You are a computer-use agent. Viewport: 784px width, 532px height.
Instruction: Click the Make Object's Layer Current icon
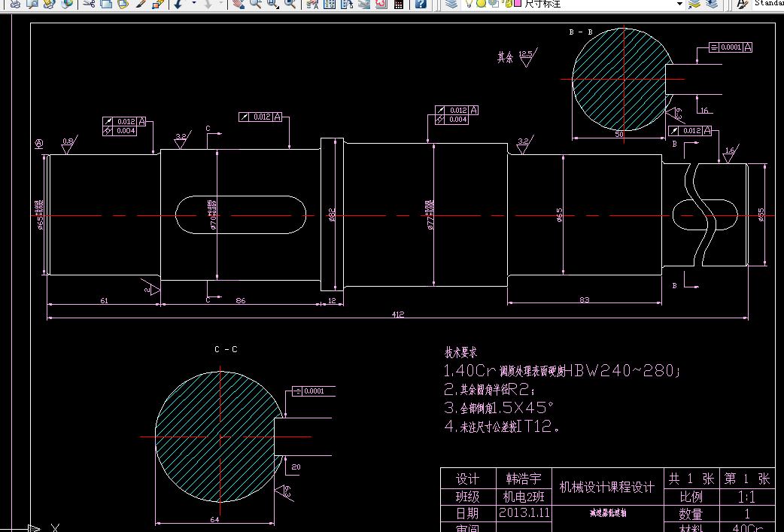pos(694,4)
